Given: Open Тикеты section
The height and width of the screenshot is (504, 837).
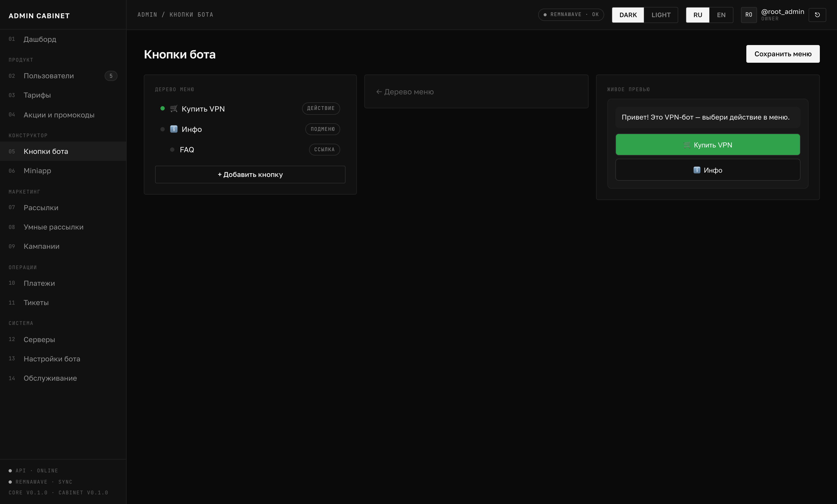Looking at the screenshot, I should click(x=63, y=302).
